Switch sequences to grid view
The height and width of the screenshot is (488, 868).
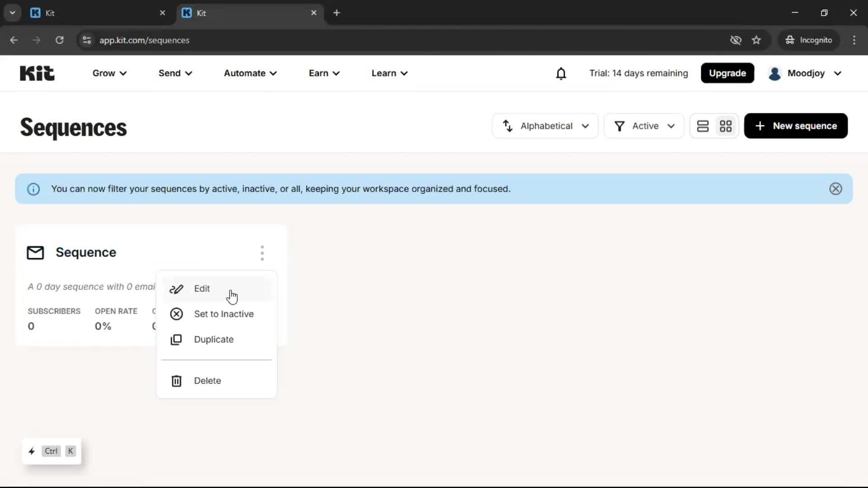(x=726, y=126)
